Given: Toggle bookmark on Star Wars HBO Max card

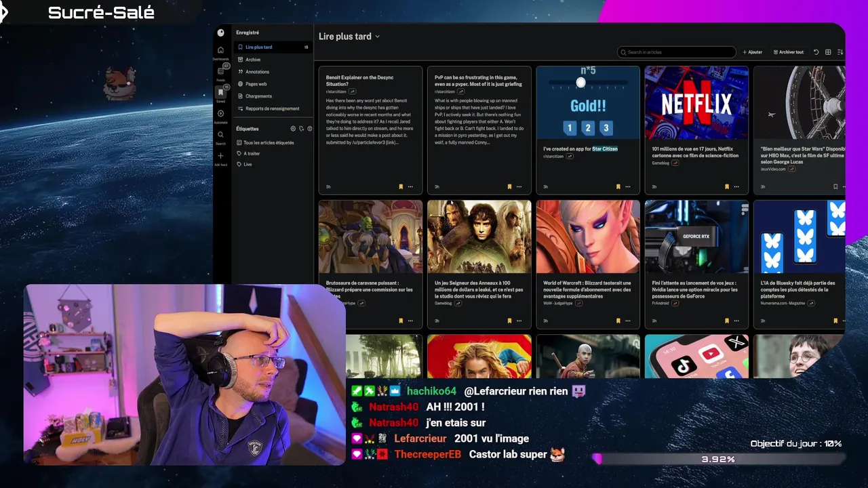Looking at the screenshot, I should (835, 186).
